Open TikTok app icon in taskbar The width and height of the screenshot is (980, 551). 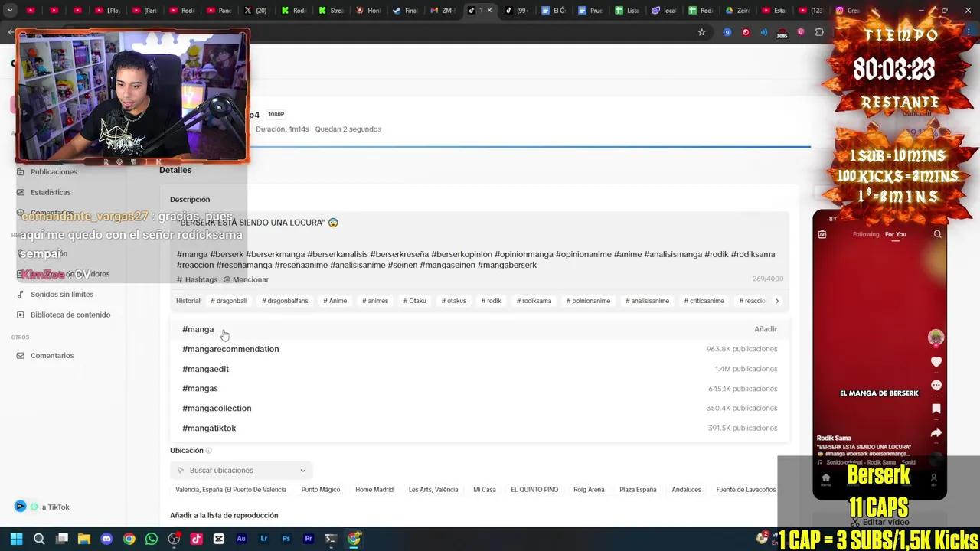pyautogui.click(x=196, y=539)
